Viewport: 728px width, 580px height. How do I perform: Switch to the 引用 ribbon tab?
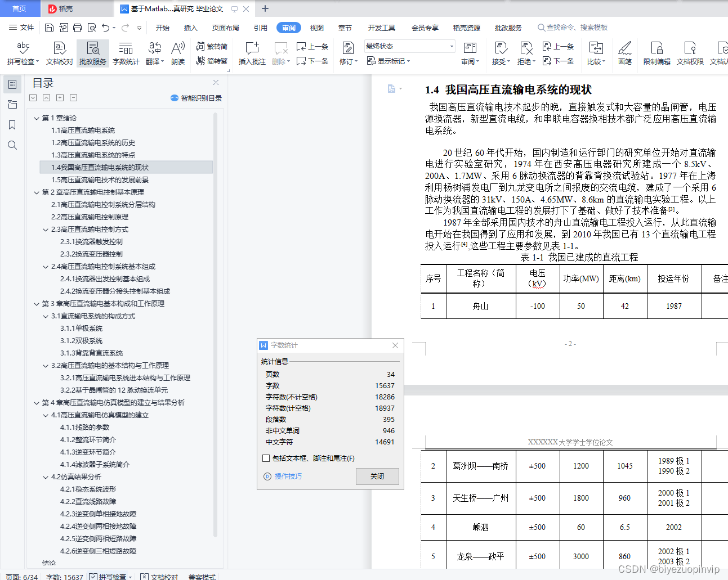260,28
